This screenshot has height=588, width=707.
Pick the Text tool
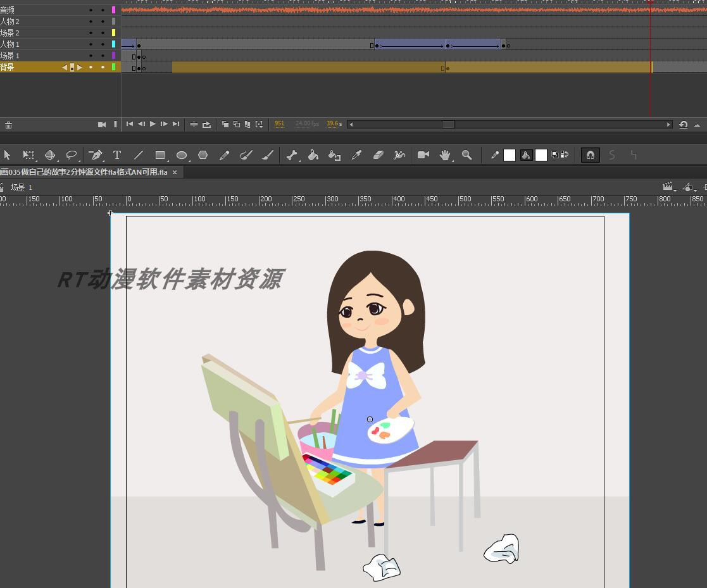point(117,155)
